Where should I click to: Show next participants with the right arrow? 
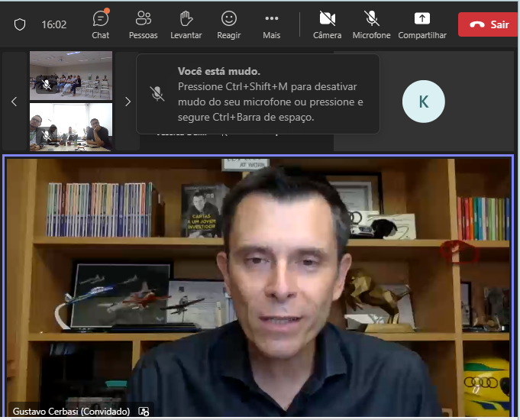click(x=128, y=102)
